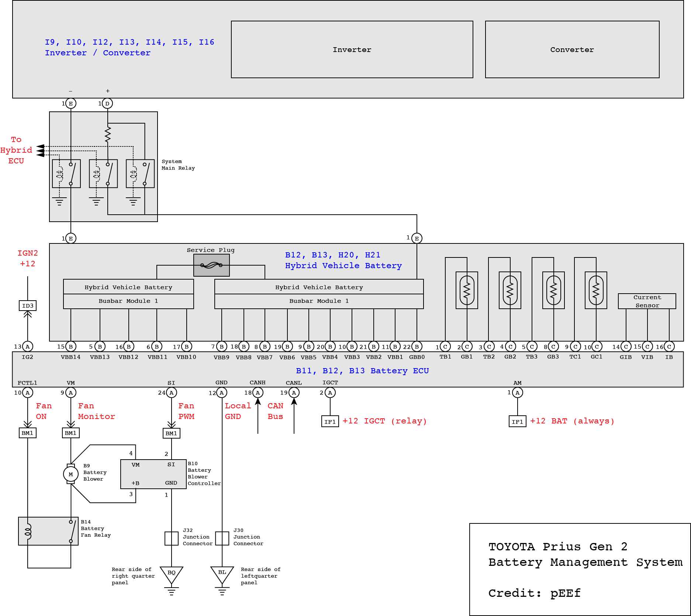Click the 'Inverter / Converter' blue label
Image resolution: width=691 pixels, height=616 pixels.
98,53
